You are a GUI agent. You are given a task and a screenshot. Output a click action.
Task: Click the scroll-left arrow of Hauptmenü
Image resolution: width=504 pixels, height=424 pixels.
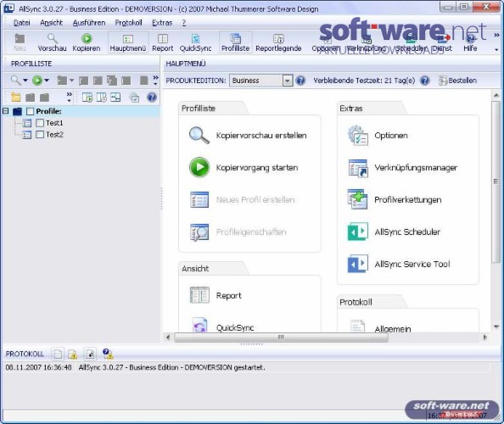pyautogui.click(x=168, y=338)
